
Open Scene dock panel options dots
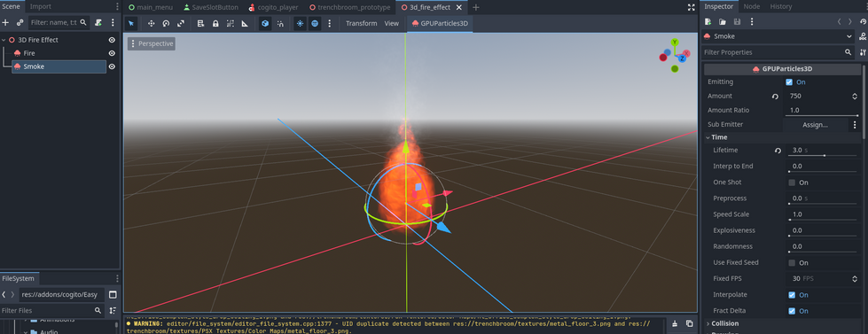[x=117, y=6]
